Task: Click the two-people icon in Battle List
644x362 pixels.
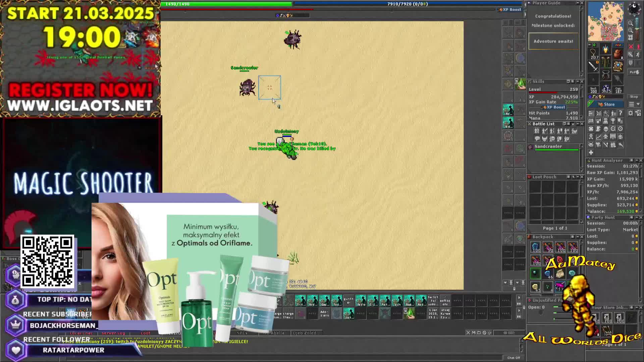Action: coord(537,131)
